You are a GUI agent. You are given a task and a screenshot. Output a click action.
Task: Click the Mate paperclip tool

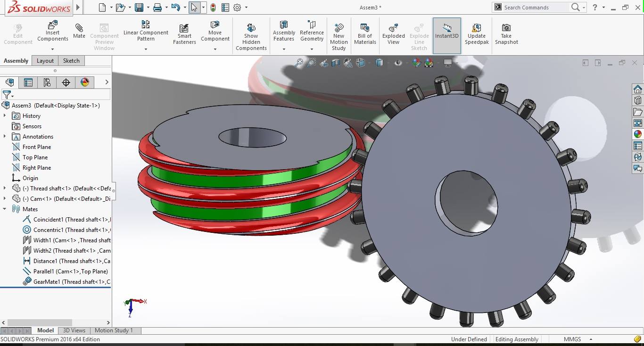[79, 31]
